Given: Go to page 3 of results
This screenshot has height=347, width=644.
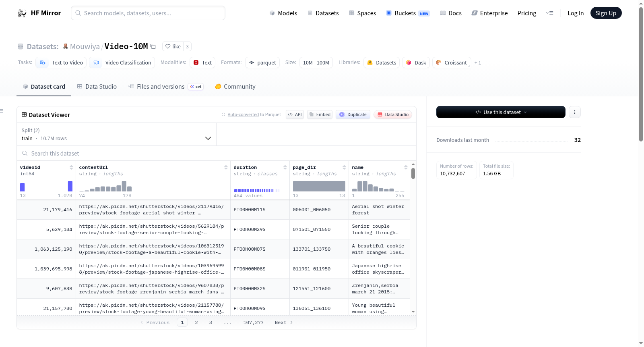Looking at the screenshot, I should click(x=211, y=322).
